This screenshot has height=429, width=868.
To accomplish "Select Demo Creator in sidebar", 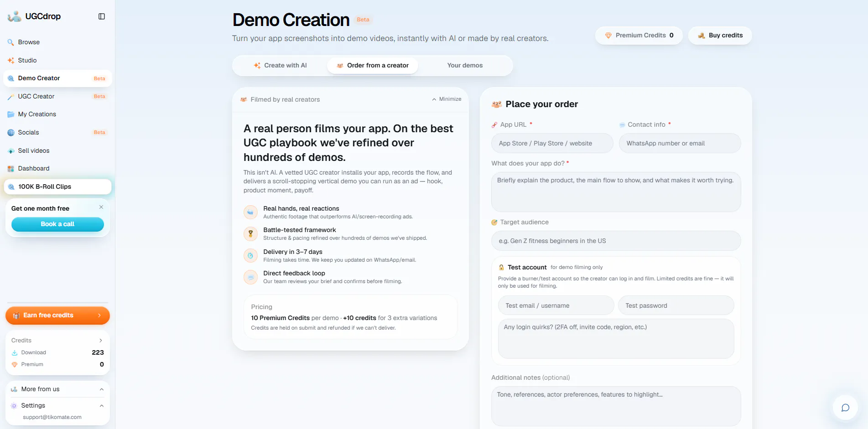I will (57, 78).
